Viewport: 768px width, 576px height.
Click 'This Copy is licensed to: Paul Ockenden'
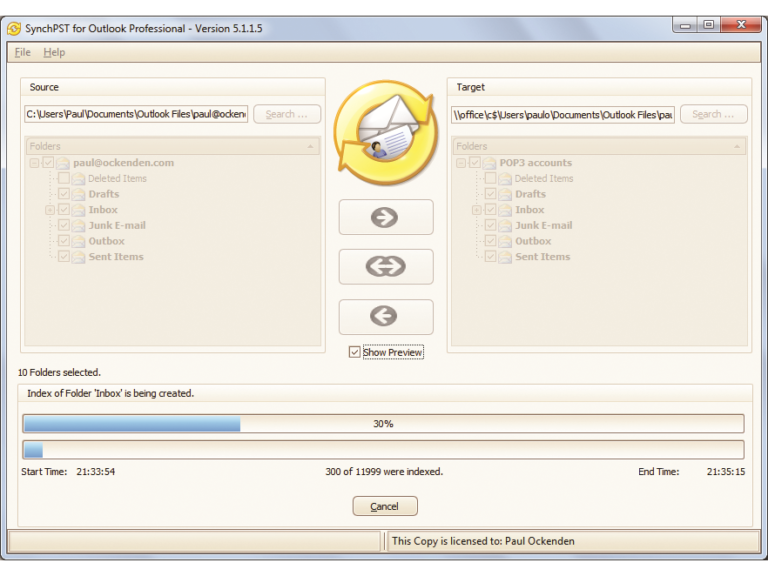coord(483,541)
